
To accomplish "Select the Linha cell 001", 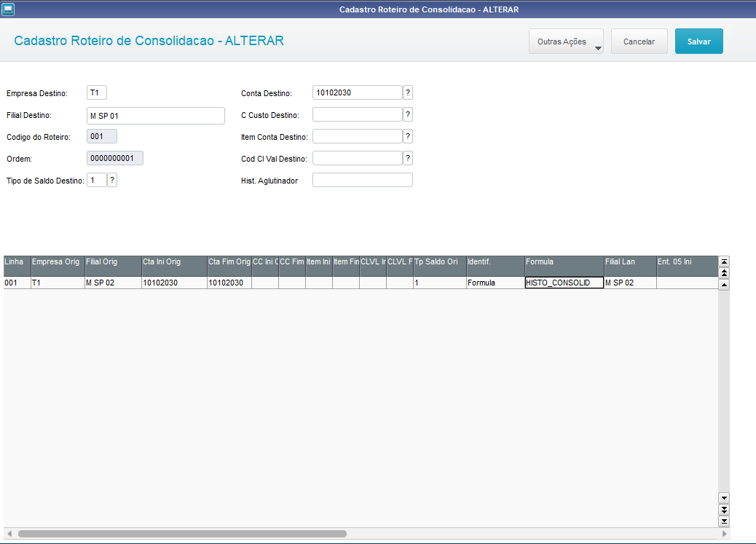I will pyautogui.click(x=17, y=283).
